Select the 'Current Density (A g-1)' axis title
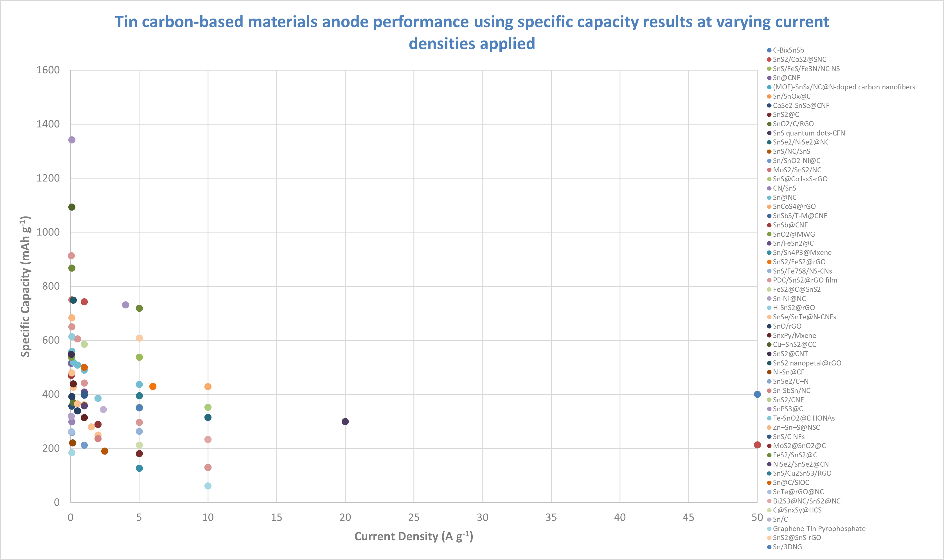 coord(413,536)
